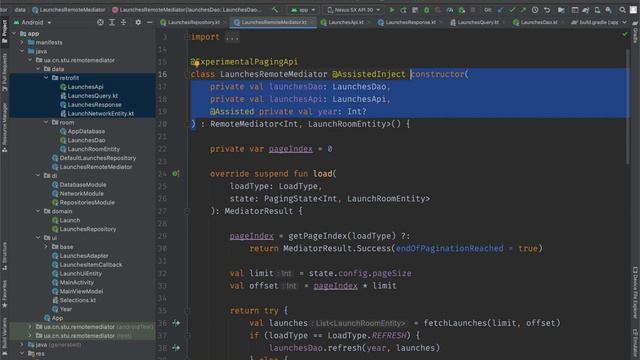Click the override gutter icon on line 24
The width and height of the screenshot is (640, 360).
[x=176, y=174]
